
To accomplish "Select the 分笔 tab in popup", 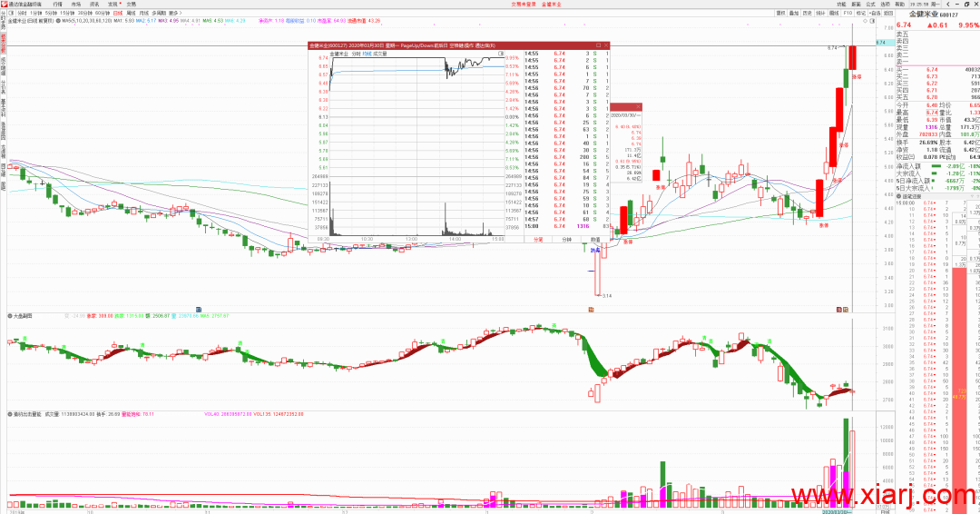I will tap(538, 240).
